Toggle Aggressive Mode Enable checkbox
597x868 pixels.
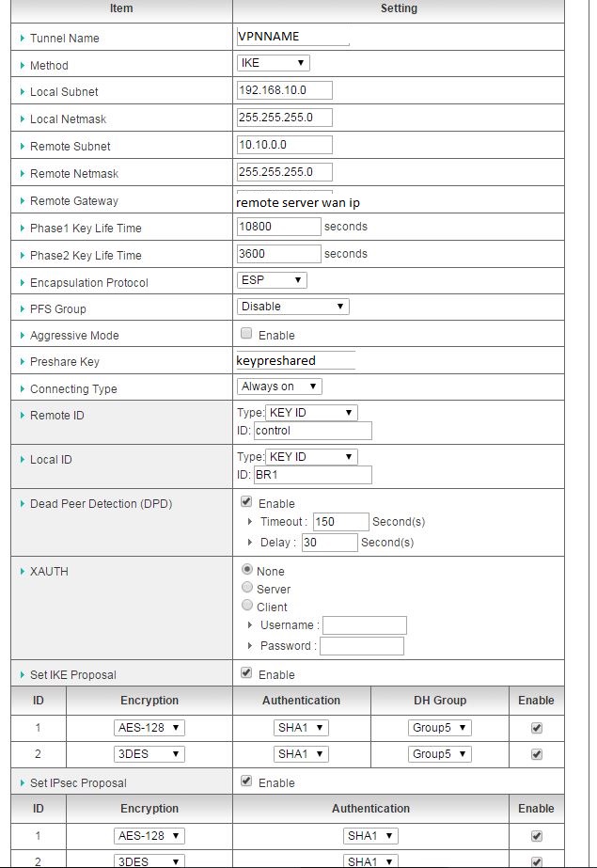(x=246, y=334)
